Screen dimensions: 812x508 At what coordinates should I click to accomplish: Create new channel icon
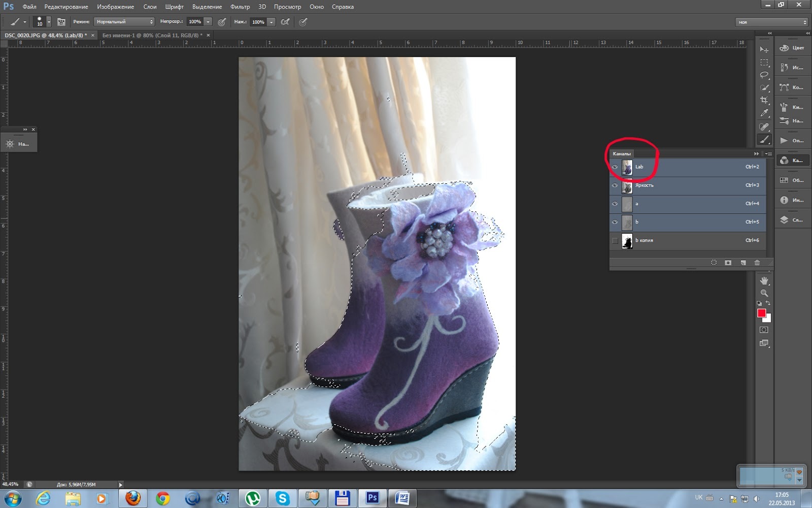[x=743, y=263]
